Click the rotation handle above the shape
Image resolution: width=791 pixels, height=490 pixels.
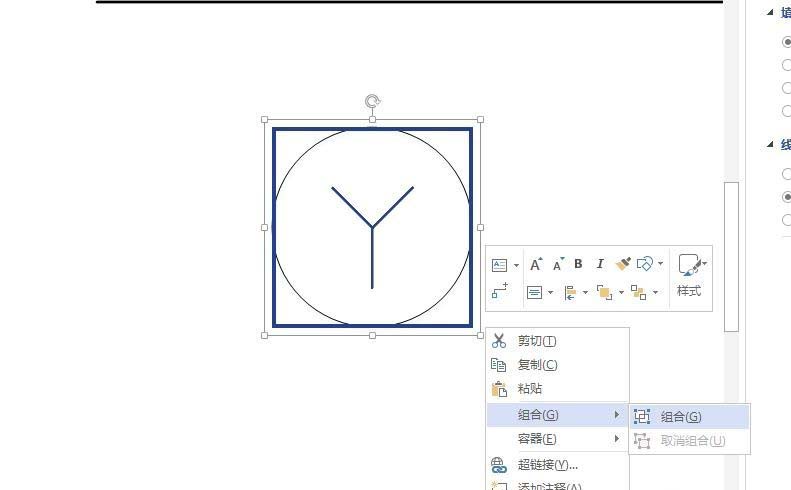[x=372, y=101]
